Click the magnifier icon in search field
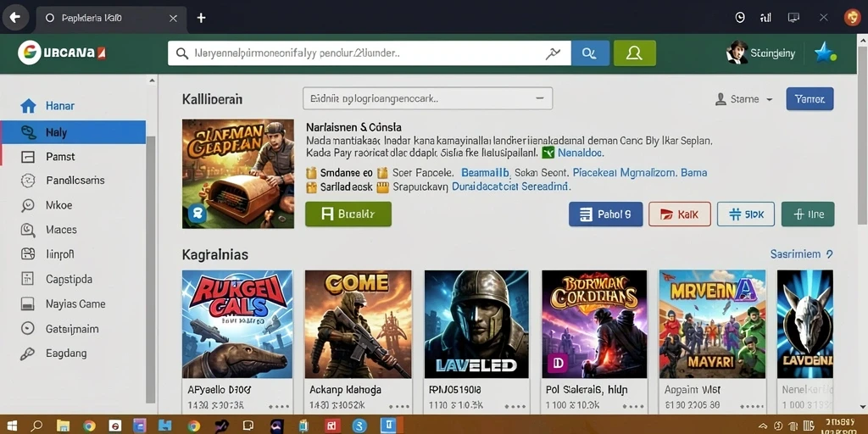The height and width of the screenshot is (434, 868). tap(182, 53)
